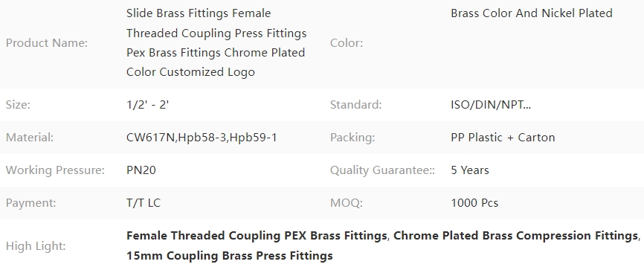This screenshot has height=270, width=644.
Task: Select 'Brass Color And Nickel Plated' value
Action: point(532,13)
